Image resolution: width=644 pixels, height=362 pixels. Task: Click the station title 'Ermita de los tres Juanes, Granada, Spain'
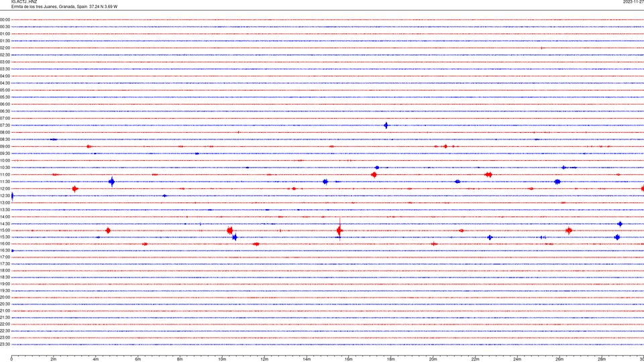point(49,7)
